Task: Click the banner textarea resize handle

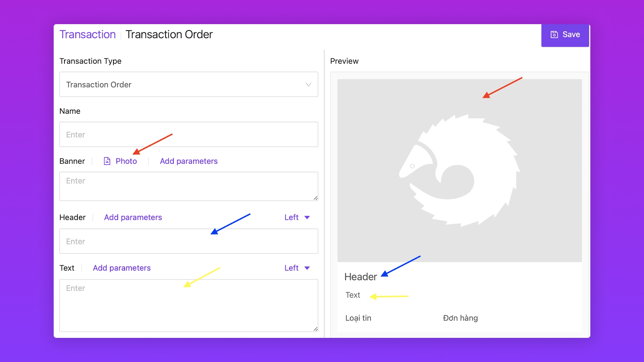Action: tap(315, 198)
